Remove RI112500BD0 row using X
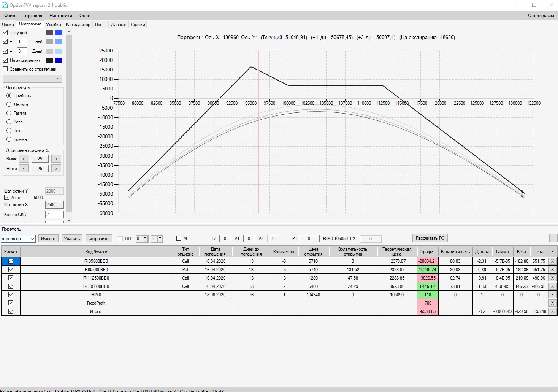 click(552, 278)
